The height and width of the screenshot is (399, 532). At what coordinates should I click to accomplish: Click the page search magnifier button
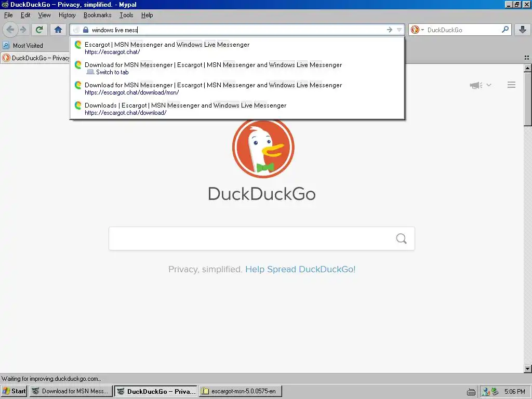coord(402,238)
